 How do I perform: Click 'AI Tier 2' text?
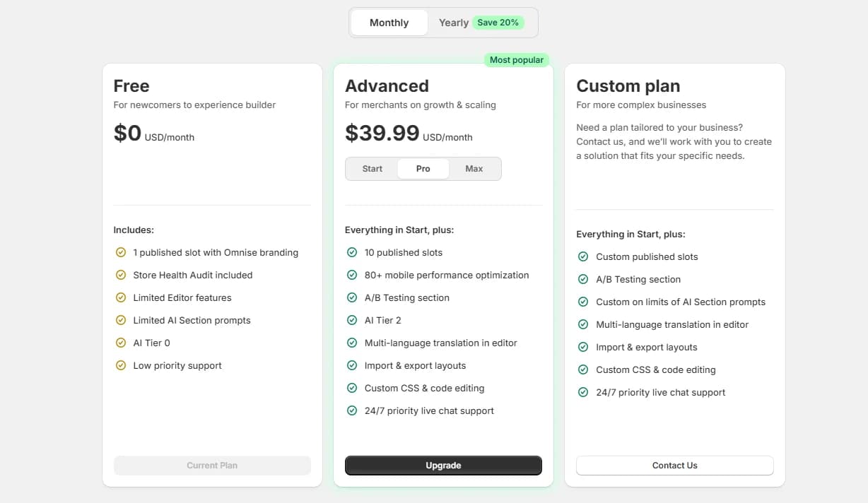tap(383, 320)
